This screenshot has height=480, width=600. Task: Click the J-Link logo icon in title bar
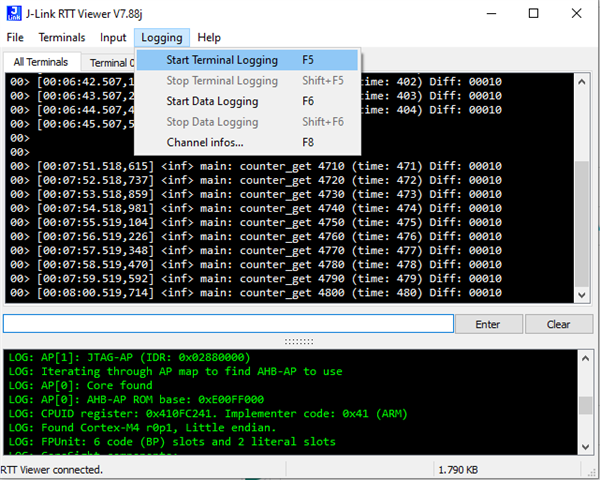click(x=15, y=13)
